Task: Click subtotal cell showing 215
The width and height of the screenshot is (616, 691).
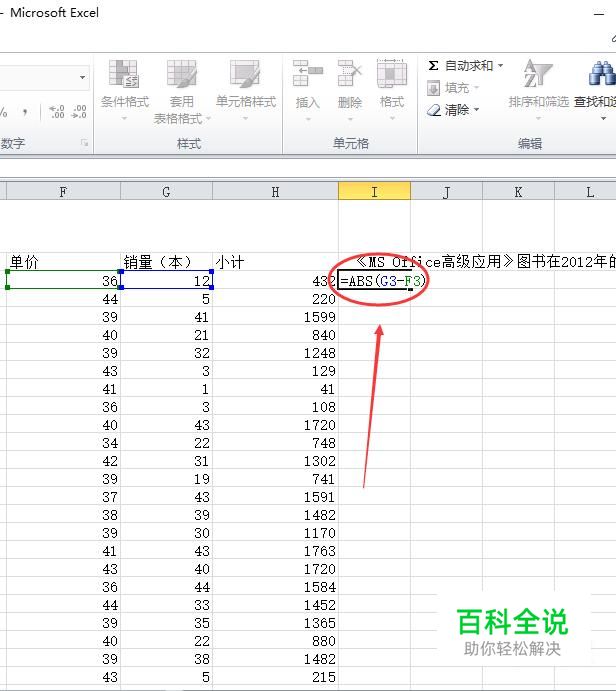Action: (275, 677)
